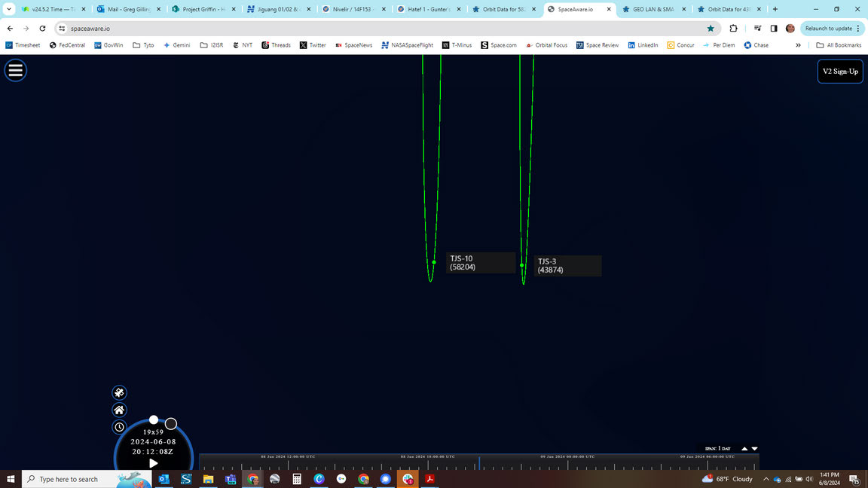Image resolution: width=868 pixels, height=488 pixels.
Task: Open the NYT bookmark
Action: click(243, 45)
